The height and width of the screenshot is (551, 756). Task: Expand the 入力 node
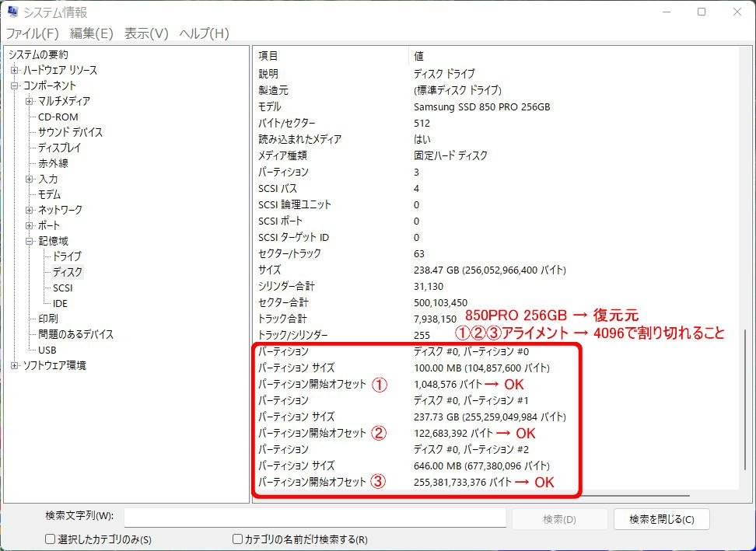coord(30,180)
